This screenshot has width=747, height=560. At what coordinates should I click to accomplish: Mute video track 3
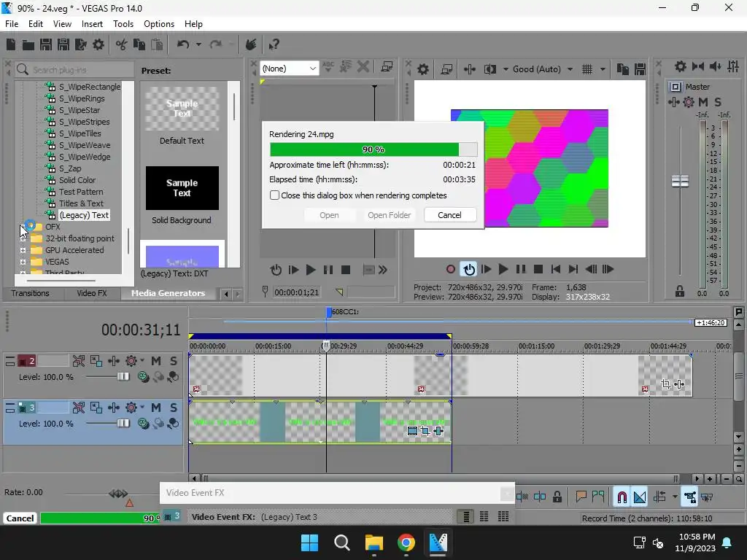[156, 408]
